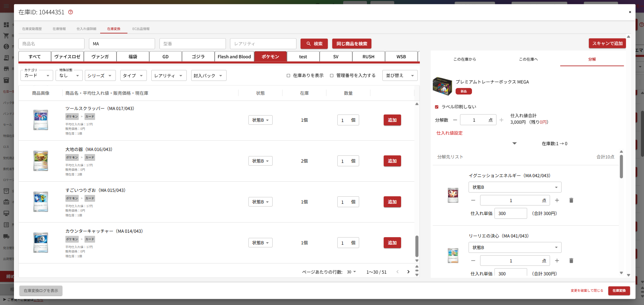Add 大地の器 using its 追加 button

(392, 161)
